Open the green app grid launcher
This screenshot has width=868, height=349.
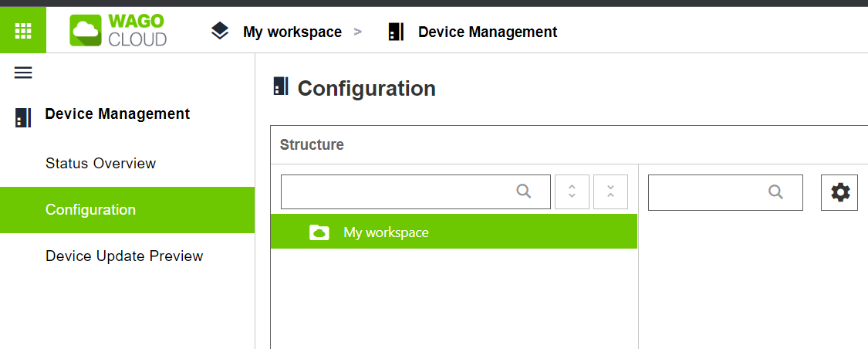pos(22,30)
